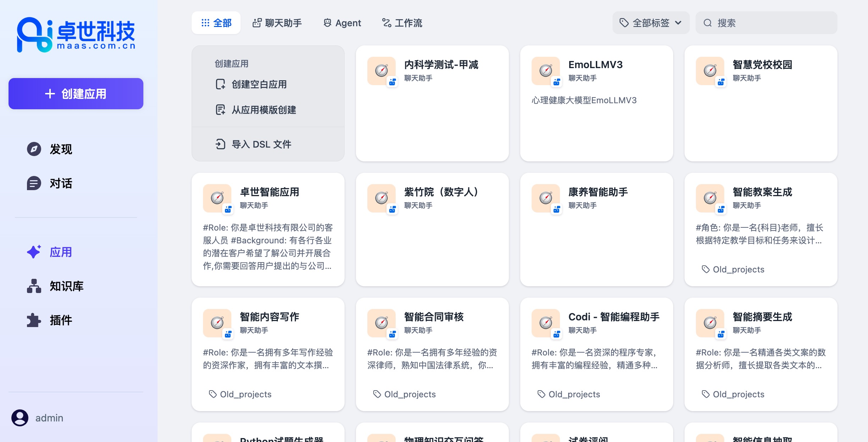
Task: Click the 创建应用 purple button
Action: pos(76,94)
